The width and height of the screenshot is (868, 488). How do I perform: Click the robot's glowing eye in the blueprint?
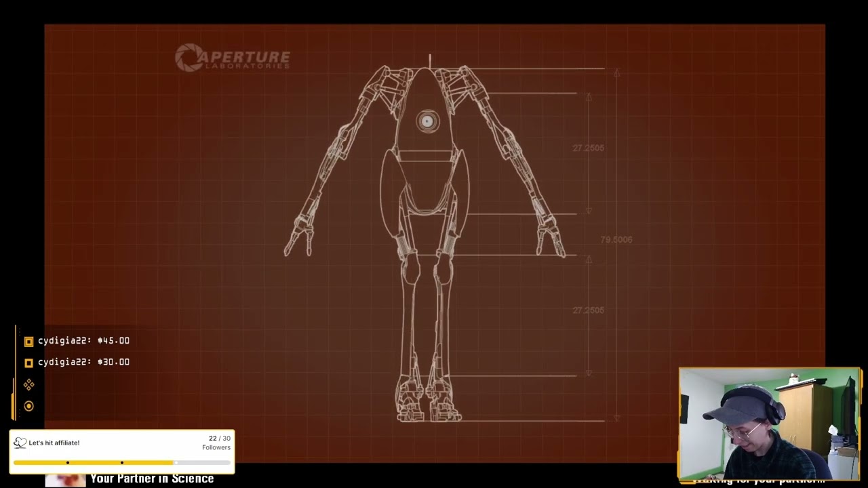(427, 121)
